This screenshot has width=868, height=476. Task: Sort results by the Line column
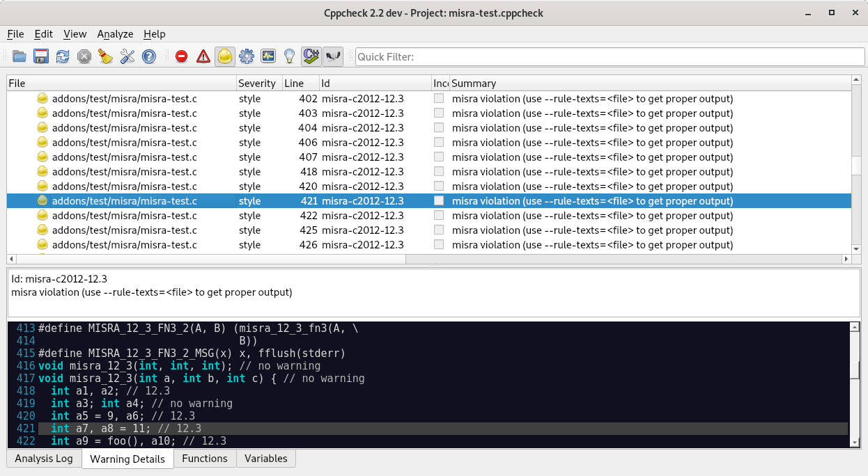click(300, 84)
